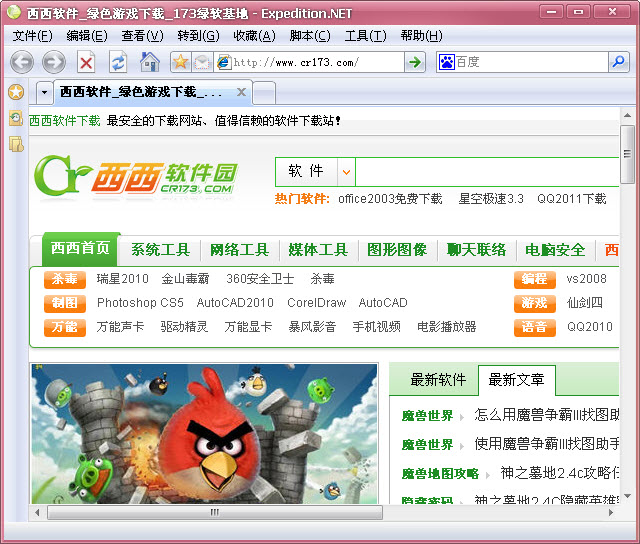
Task: Click the vertical scrollbar thumb
Action: coord(627,154)
